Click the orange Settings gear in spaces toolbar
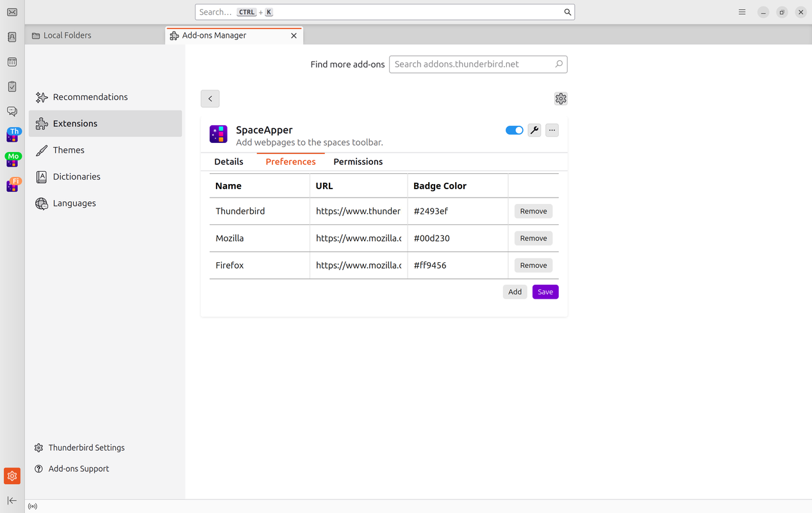Image resolution: width=812 pixels, height=513 pixels. (12, 476)
